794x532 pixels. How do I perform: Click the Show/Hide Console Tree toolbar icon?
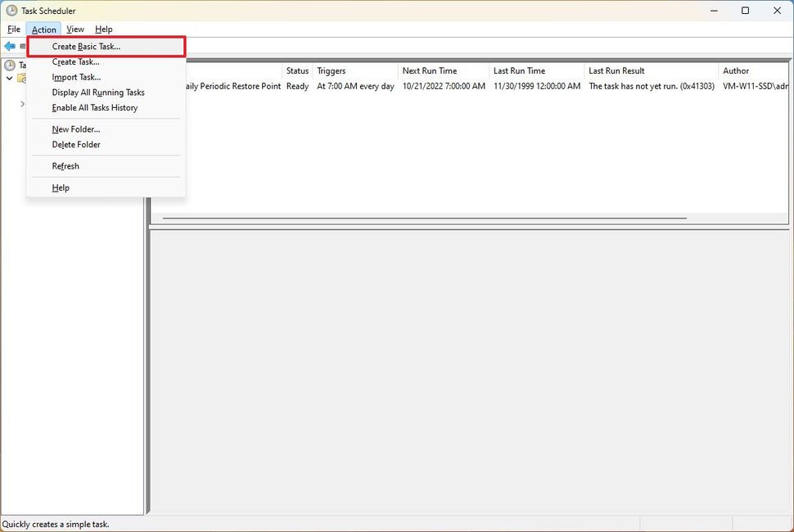point(22,47)
